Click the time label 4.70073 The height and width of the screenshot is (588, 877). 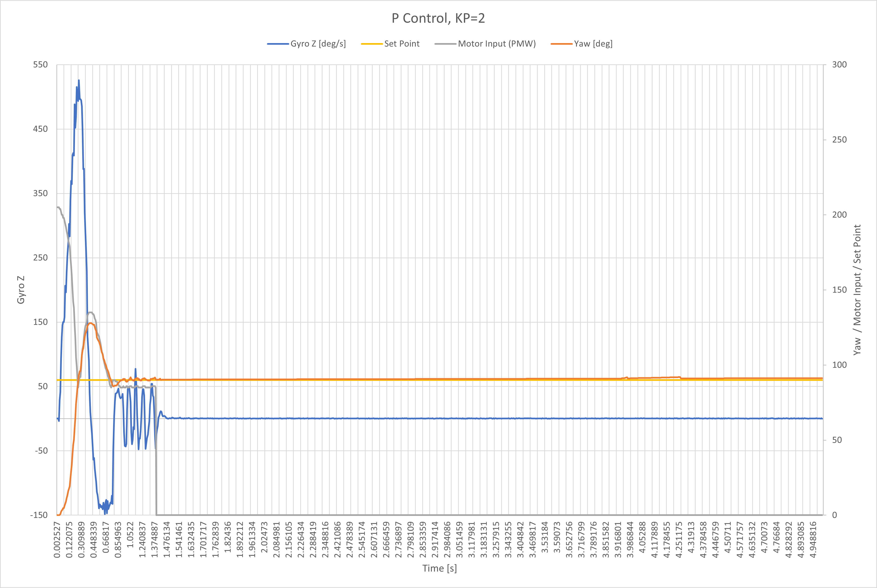coord(764,537)
